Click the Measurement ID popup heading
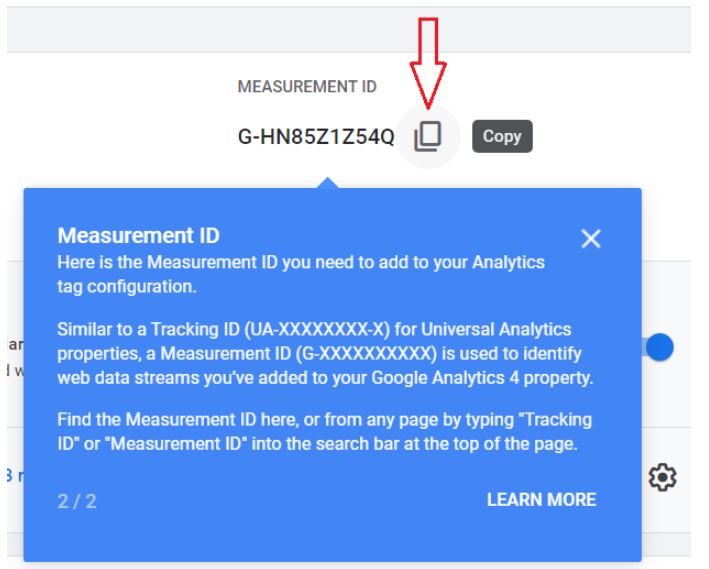The height and width of the screenshot is (569, 709). click(x=138, y=236)
